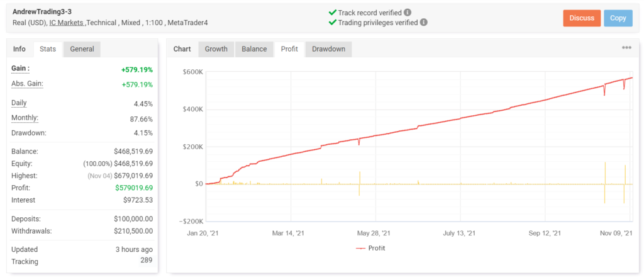Open the Drawdown chart tab
This screenshot has width=644, height=277.
[328, 49]
